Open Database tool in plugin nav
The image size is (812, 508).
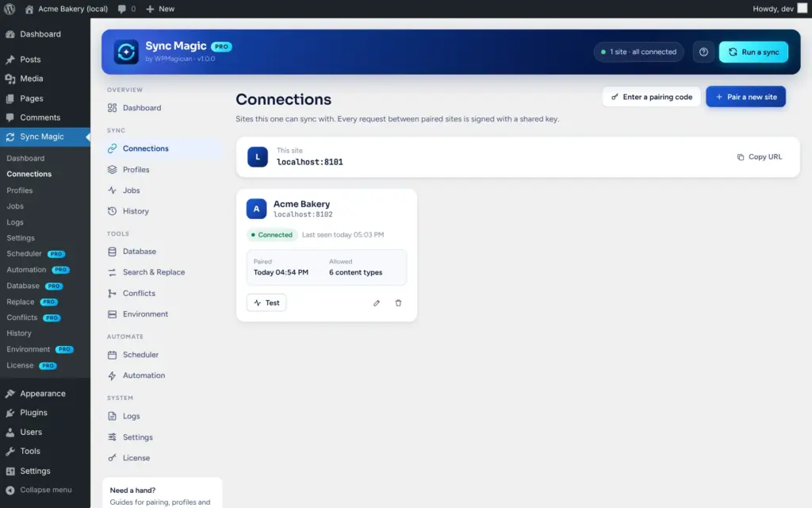point(162,252)
